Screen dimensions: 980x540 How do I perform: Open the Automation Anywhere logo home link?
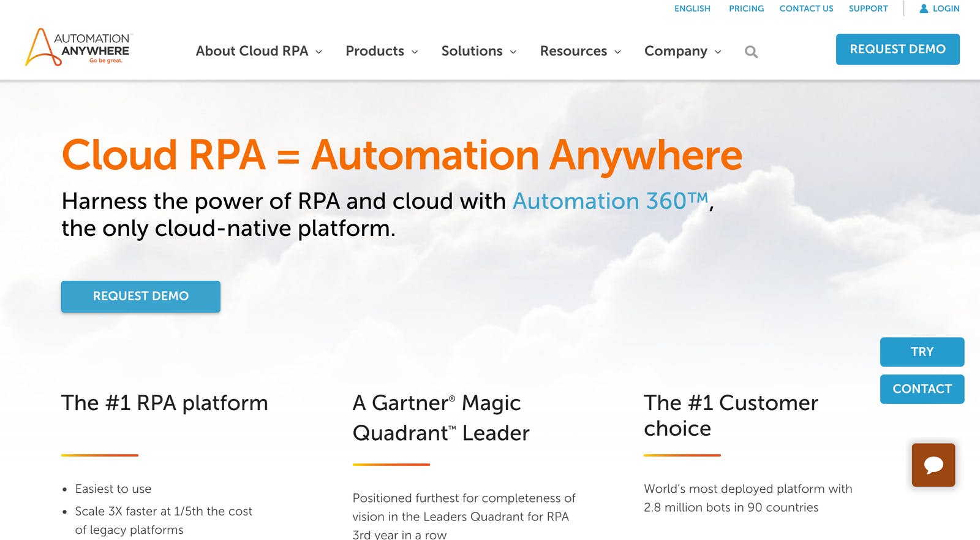[x=78, y=47]
